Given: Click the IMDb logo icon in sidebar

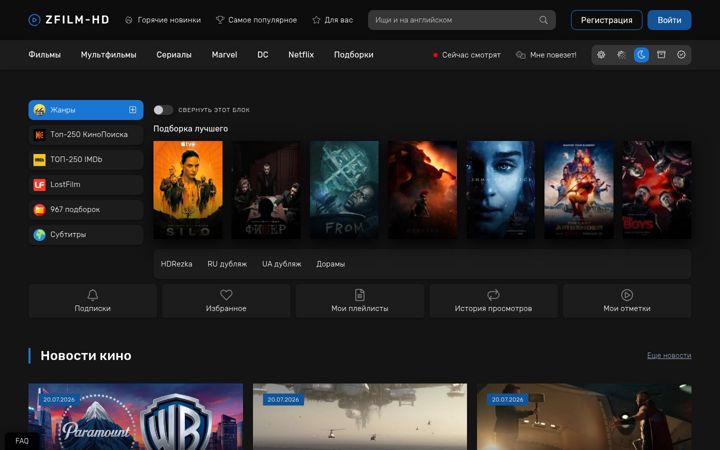Looking at the screenshot, I should [39, 159].
